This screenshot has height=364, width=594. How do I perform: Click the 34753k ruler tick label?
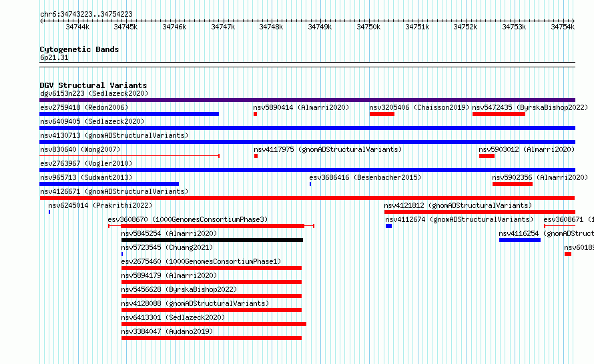pyautogui.click(x=514, y=27)
